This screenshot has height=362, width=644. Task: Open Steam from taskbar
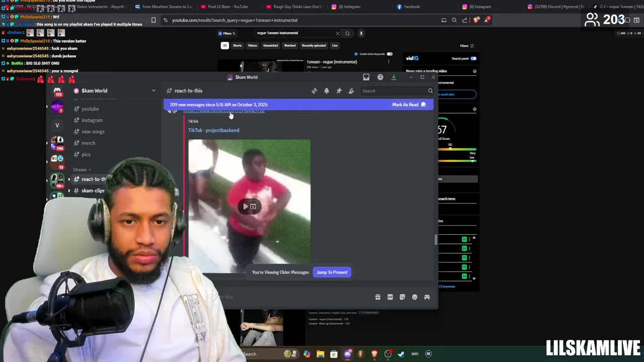tap(401, 354)
